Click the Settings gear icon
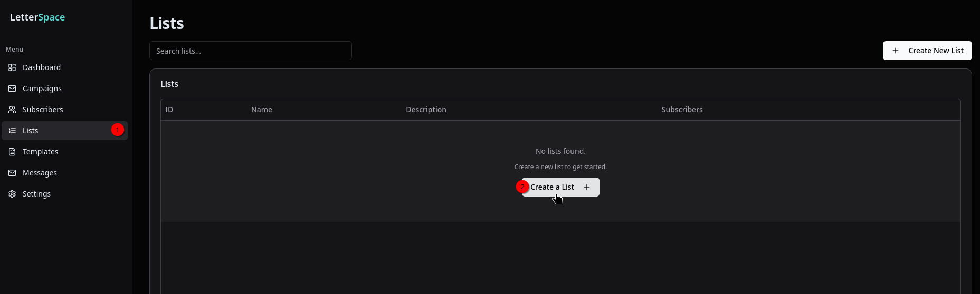This screenshot has height=294, width=980. point(12,194)
